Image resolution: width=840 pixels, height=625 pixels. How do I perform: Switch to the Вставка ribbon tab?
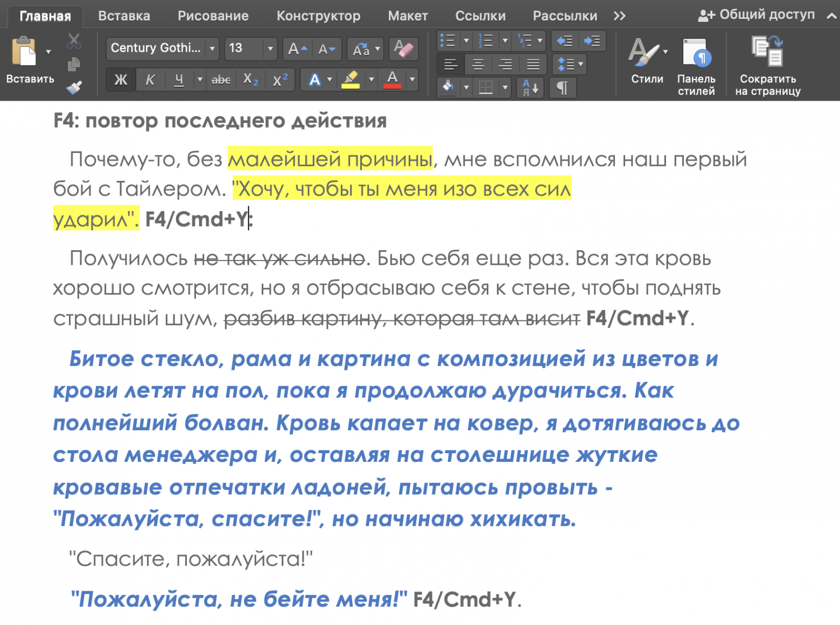tap(123, 16)
